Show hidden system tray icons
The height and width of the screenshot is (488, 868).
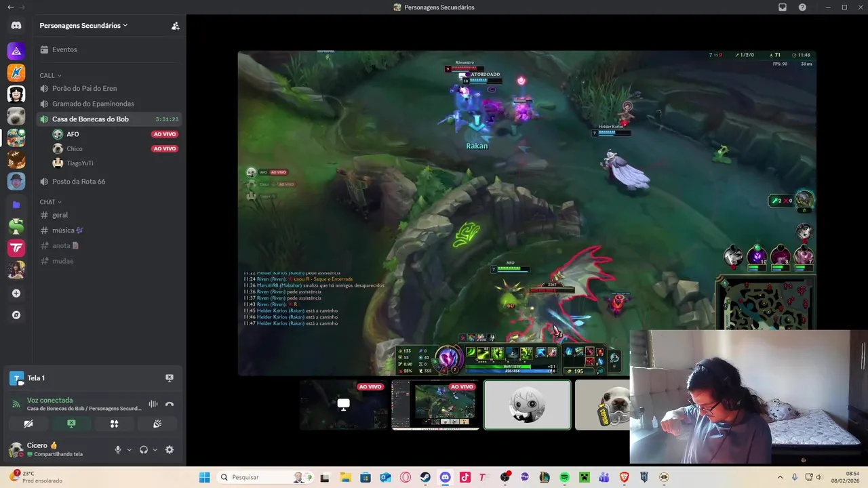[780, 477]
